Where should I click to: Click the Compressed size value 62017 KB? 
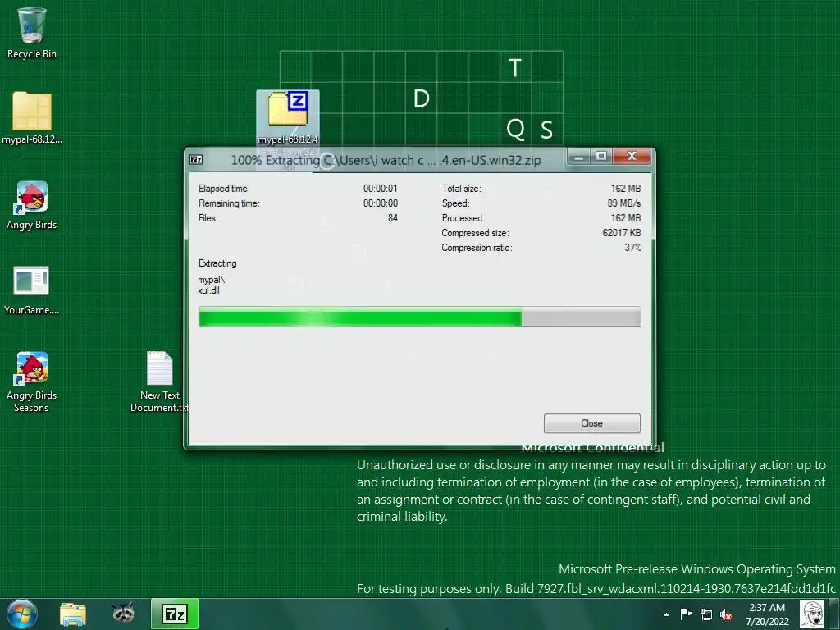[x=622, y=232]
